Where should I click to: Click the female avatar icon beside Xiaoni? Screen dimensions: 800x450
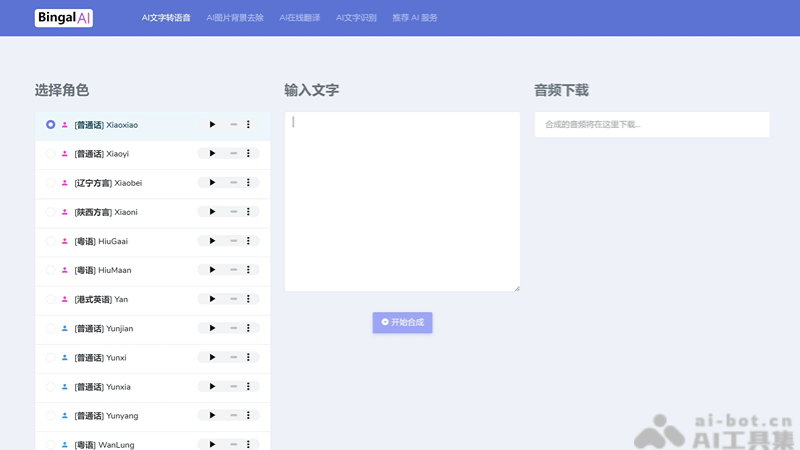pos(65,212)
